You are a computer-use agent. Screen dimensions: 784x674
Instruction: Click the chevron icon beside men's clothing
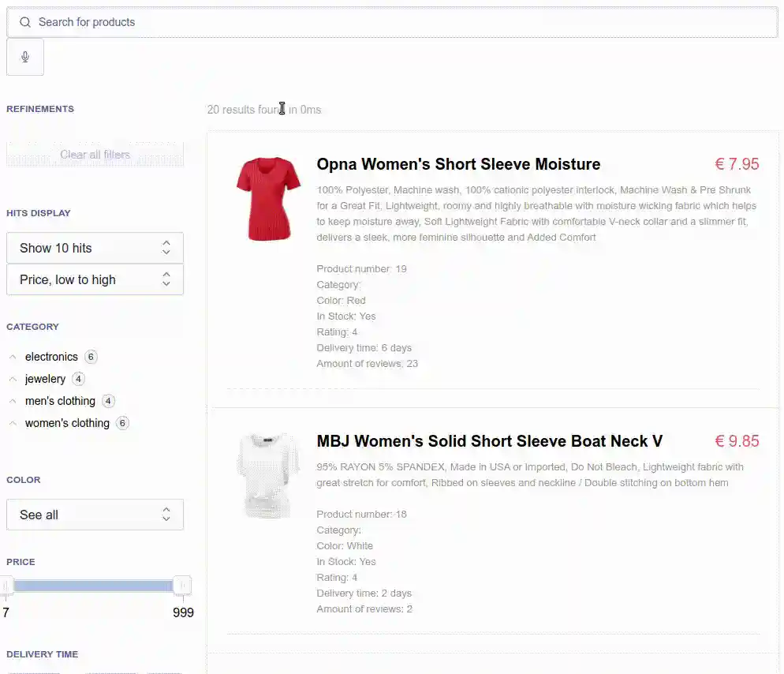coord(13,401)
